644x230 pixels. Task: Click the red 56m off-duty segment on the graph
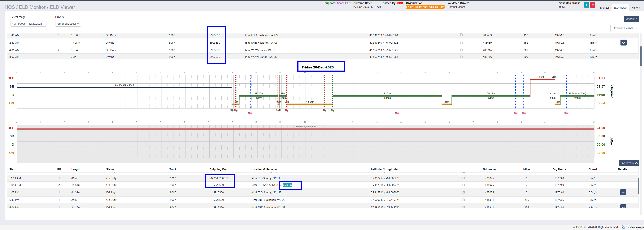click(541, 79)
